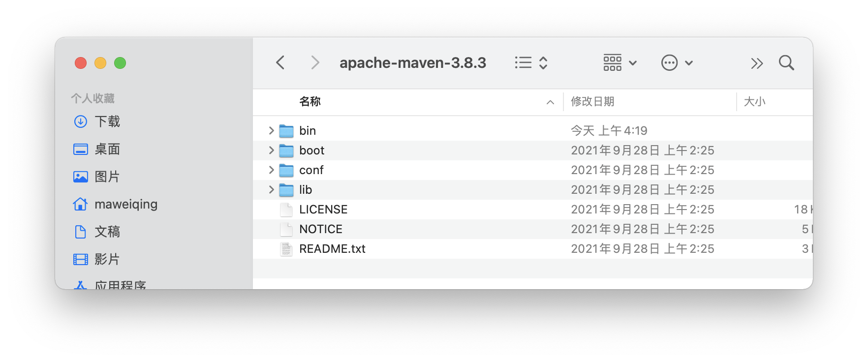Image resolution: width=868 pixels, height=362 pixels.
Task: Open Downloads (下载) in the sidebar
Action: tap(107, 121)
